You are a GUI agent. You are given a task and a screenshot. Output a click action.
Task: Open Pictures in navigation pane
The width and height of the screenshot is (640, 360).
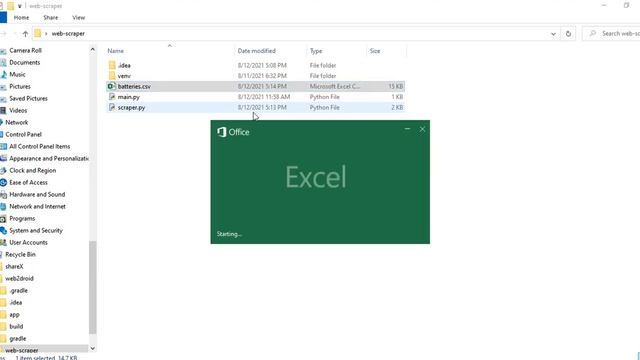pyautogui.click(x=20, y=87)
